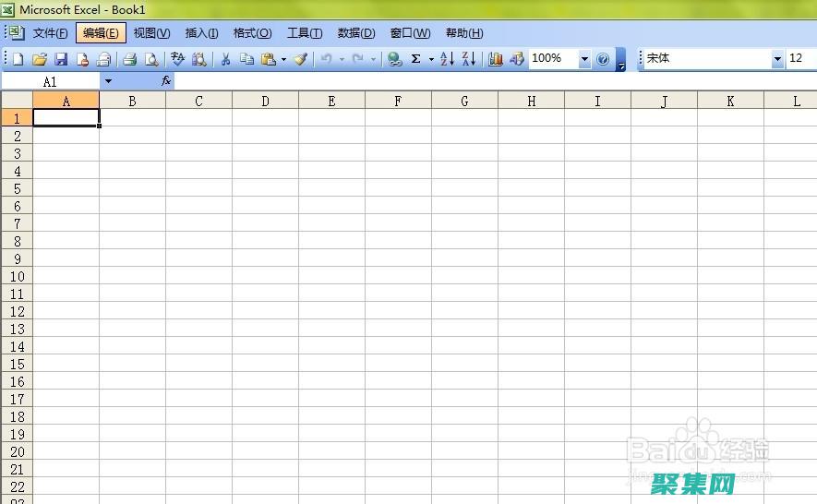Open the 文件(F) menu

50,33
